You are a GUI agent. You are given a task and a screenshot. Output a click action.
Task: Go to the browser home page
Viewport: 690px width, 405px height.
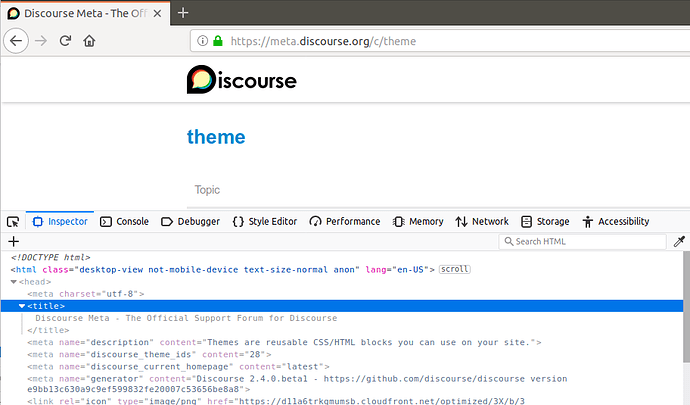click(x=89, y=41)
